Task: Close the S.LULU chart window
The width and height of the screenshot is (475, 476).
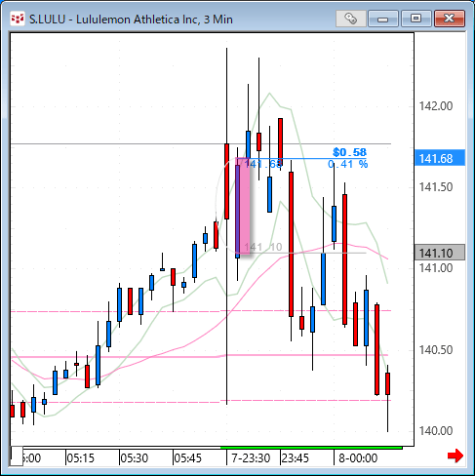Action: (x=450, y=19)
